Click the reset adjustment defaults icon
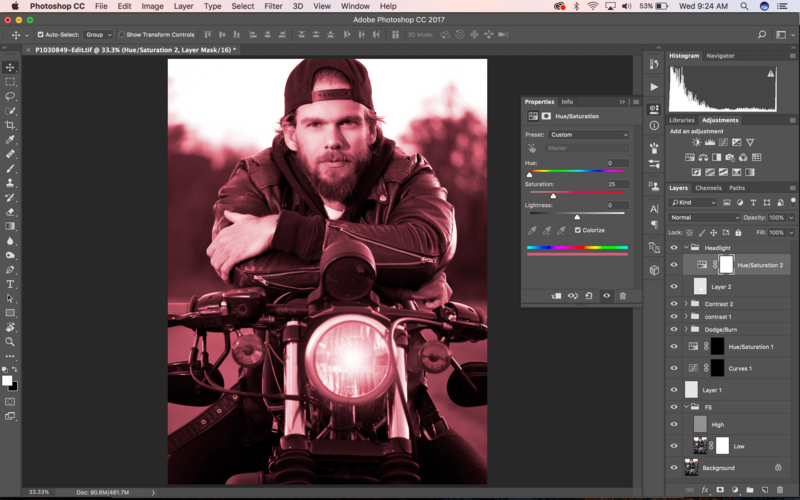Screen dimensions: 800x500 589,296
